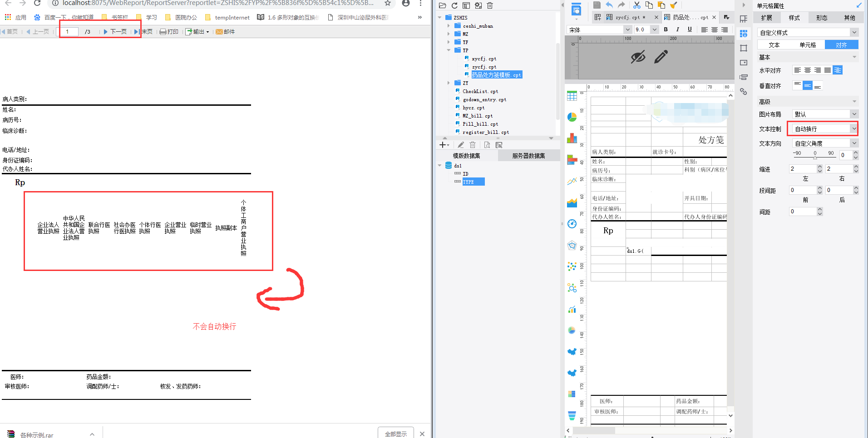Insert an area chart from chart sidebar
The width and height of the screenshot is (868, 438).
[572, 202]
